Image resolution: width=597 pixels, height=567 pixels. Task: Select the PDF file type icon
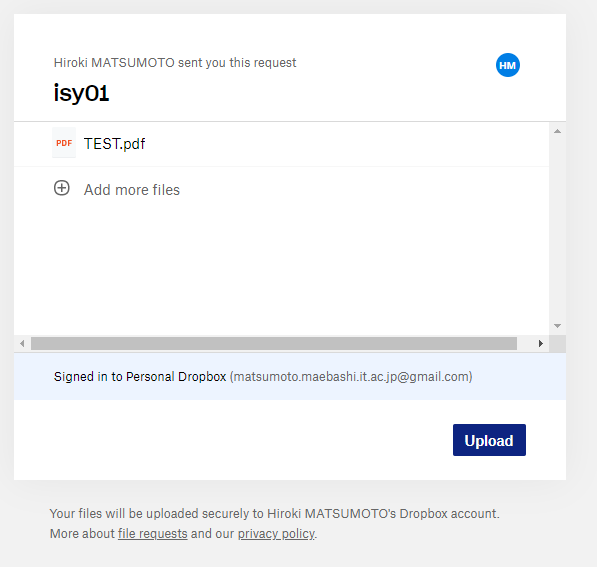pyautogui.click(x=64, y=143)
